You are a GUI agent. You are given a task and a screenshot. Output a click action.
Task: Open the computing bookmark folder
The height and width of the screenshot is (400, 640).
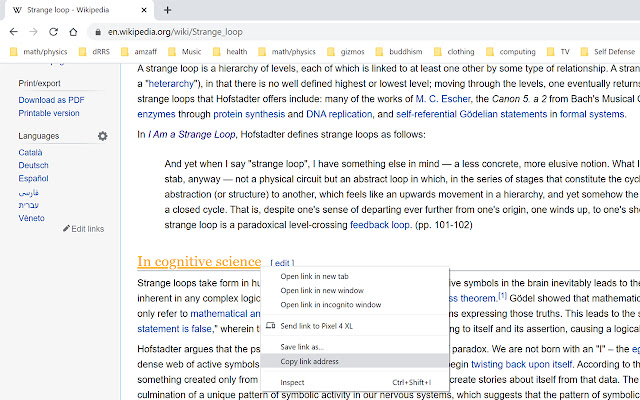510,52
